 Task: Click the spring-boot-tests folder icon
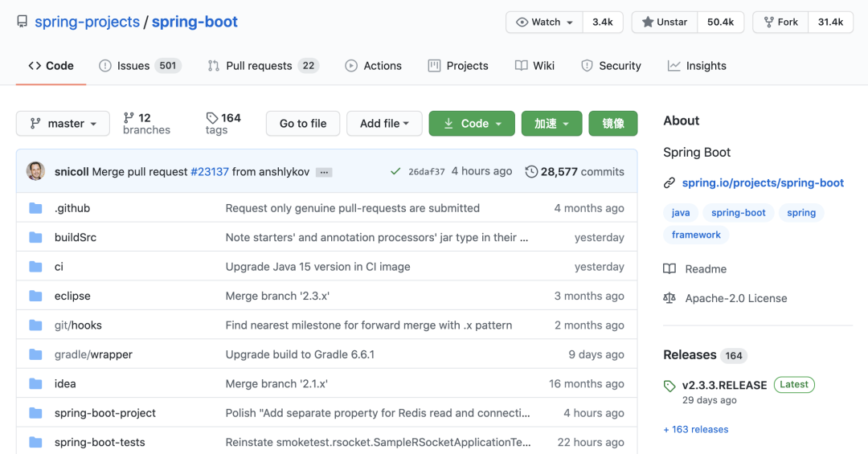[x=35, y=443]
